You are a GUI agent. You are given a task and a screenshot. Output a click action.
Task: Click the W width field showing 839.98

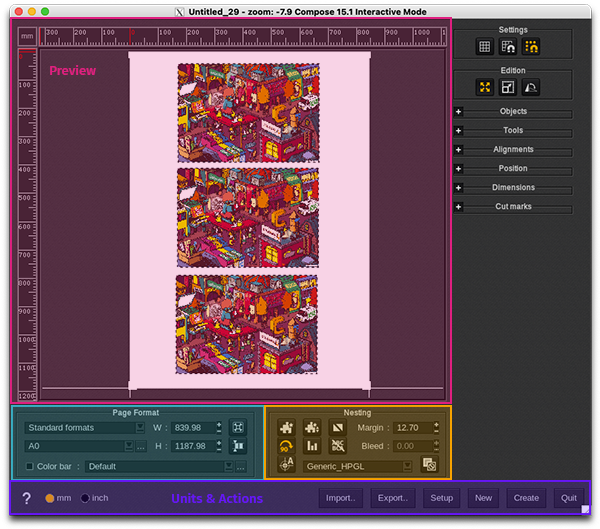tap(193, 428)
